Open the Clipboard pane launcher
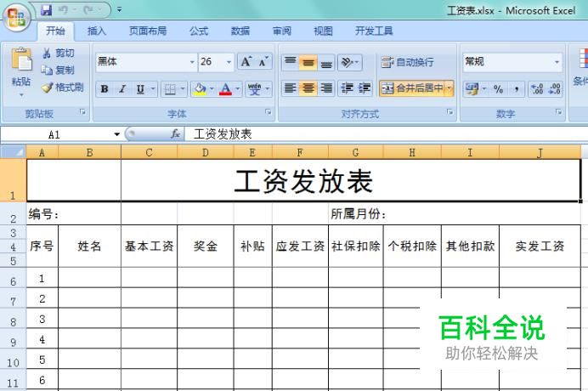Screen dimensions: 588x391 tap(82, 112)
